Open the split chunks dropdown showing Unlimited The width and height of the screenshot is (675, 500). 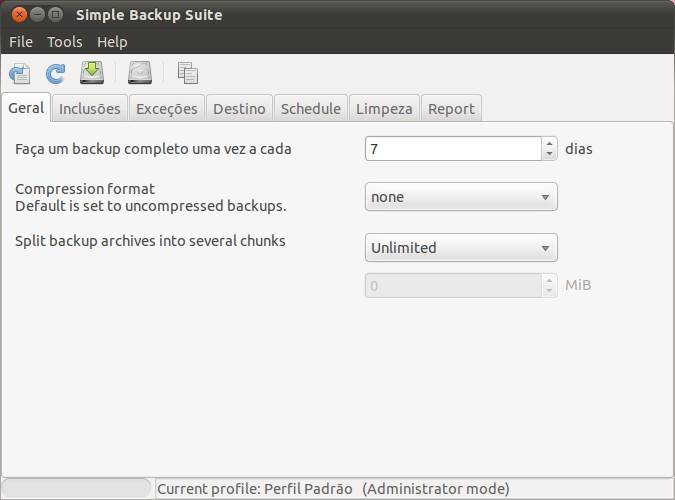click(x=461, y=248)
